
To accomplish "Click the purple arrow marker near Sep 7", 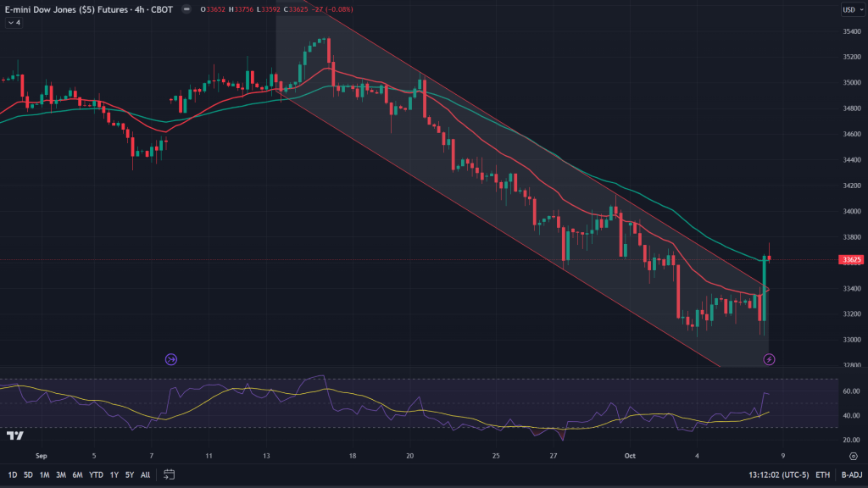I will 170,359.
